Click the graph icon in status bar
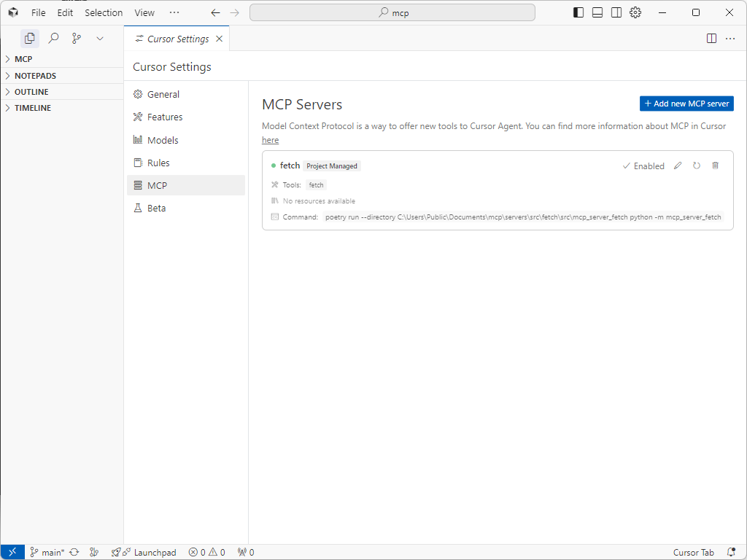The width and height of the screenshot is (747, 560). (x=94, y=553)
